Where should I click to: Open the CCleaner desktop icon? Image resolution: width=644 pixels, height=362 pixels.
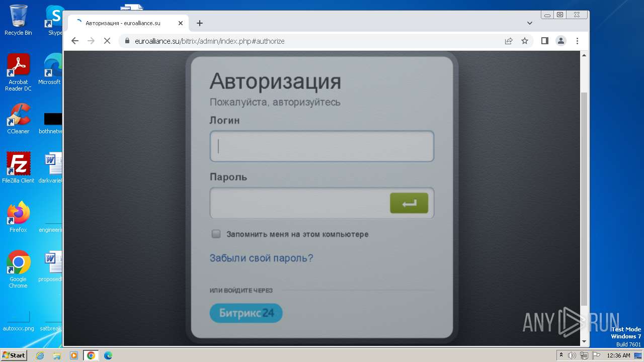(x=18, y=119)
